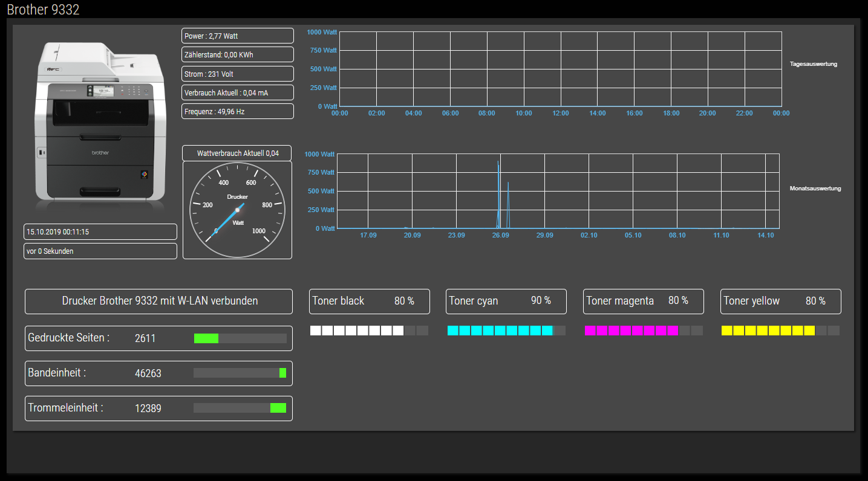Click the power spike near 26.09 in monthly chart
This screenshot has width=868, height=481.
pyautogui.click(x=498, y=193)
